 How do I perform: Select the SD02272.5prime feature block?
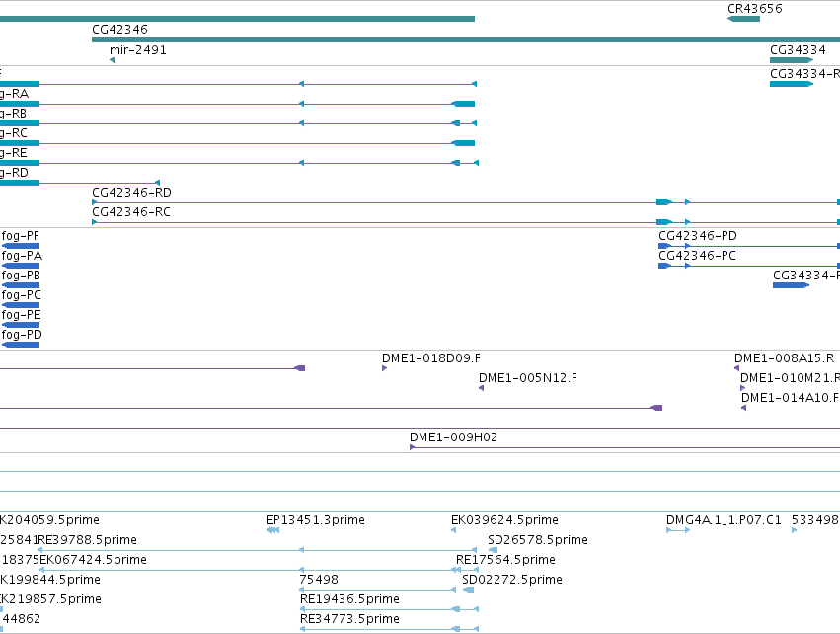coord(468,590)
